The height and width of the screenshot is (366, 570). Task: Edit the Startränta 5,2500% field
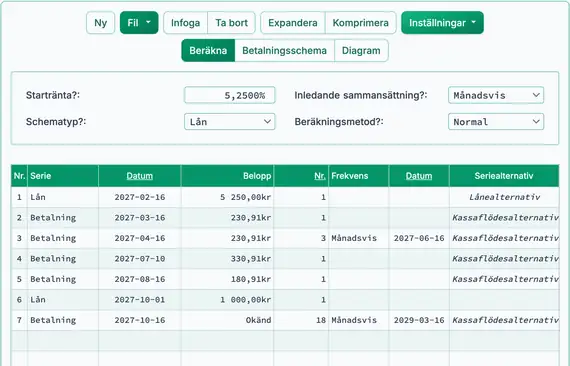tap(229, 95)
